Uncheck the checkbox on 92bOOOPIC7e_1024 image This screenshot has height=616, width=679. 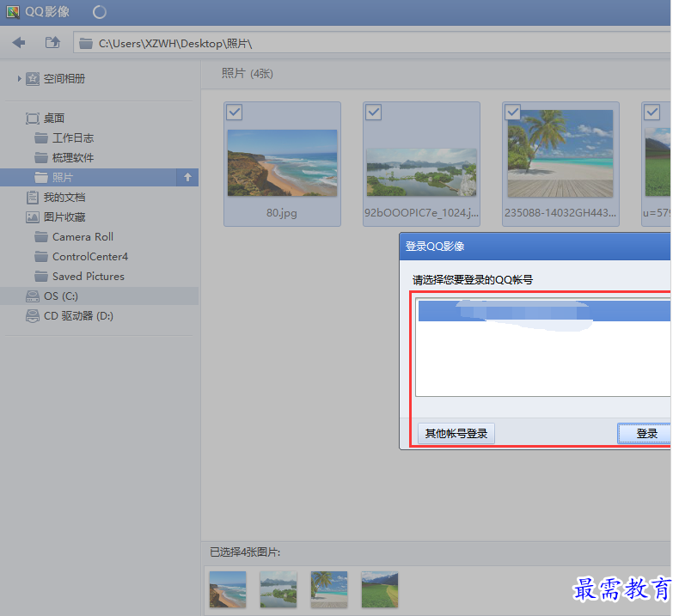tap(373, 113)
